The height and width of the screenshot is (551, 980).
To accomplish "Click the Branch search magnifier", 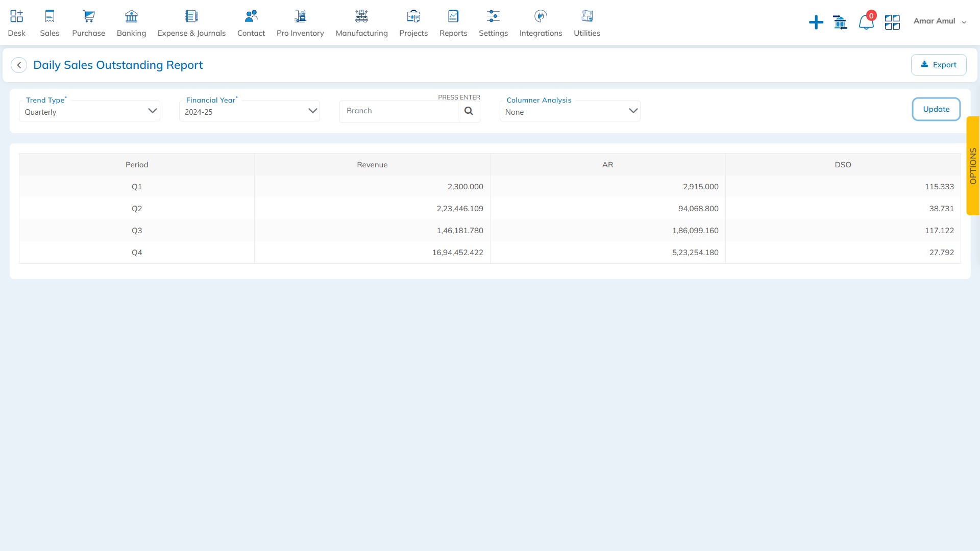I will [469, 111].
